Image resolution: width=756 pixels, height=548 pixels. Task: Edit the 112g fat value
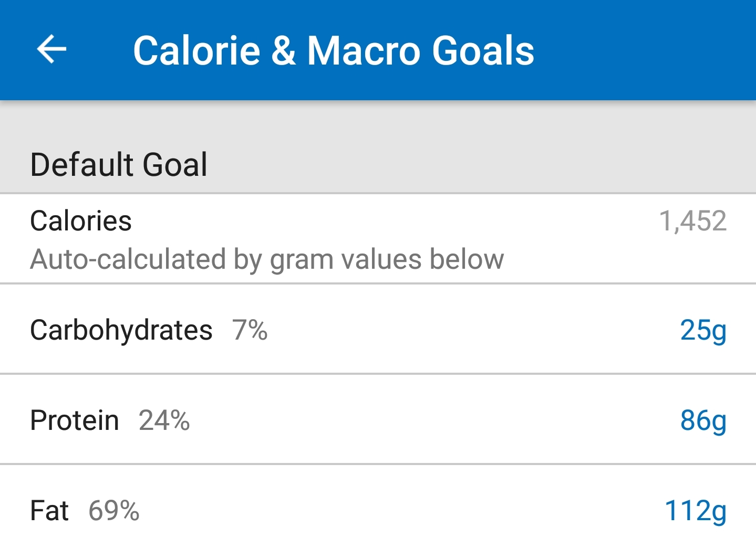click(696, 511)
